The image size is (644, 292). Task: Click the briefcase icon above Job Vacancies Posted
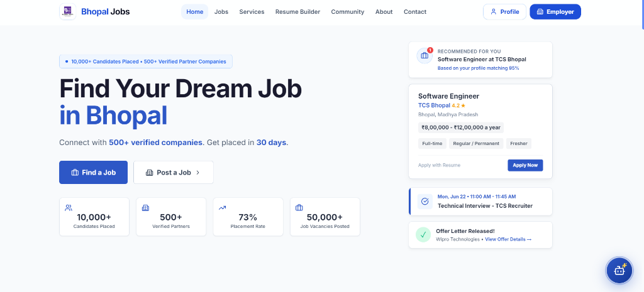coord(299,208)
